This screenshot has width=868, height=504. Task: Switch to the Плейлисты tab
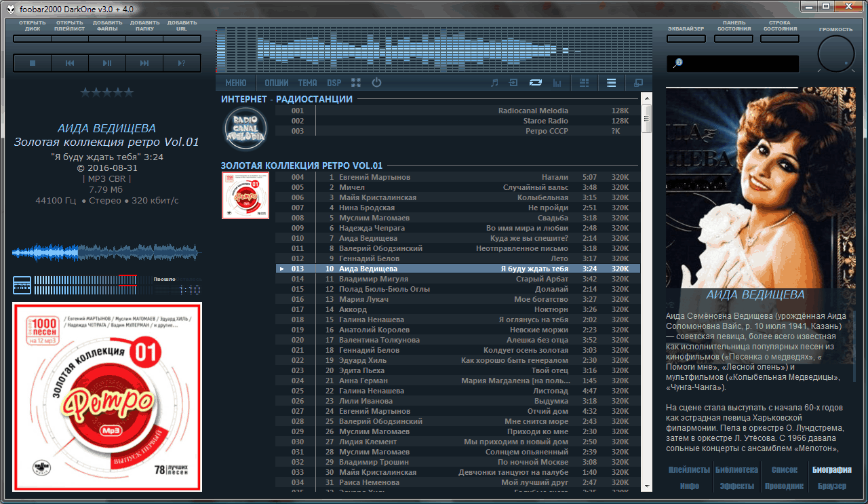(x=689, y=469)
